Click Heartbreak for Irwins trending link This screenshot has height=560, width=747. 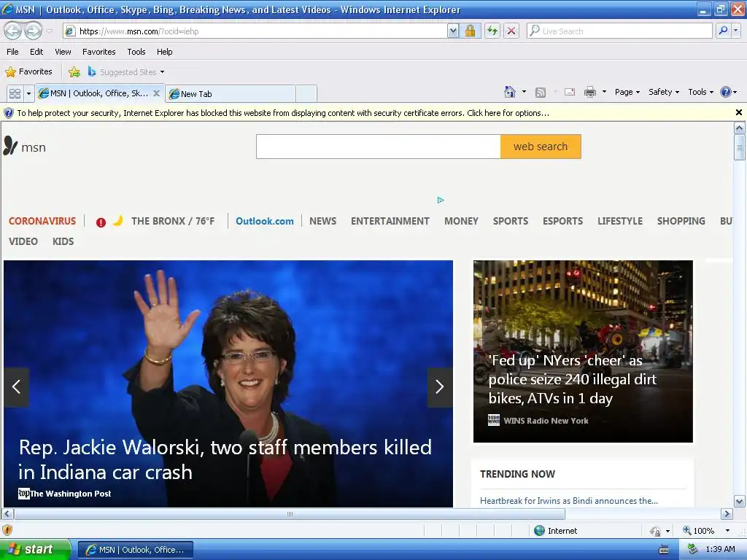569,500
